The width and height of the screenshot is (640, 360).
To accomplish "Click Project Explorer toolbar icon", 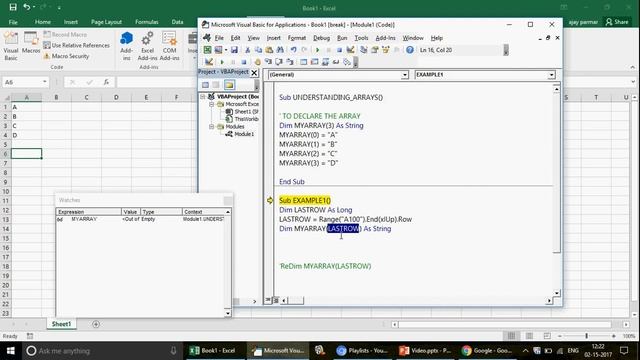I will pos(363,50).
